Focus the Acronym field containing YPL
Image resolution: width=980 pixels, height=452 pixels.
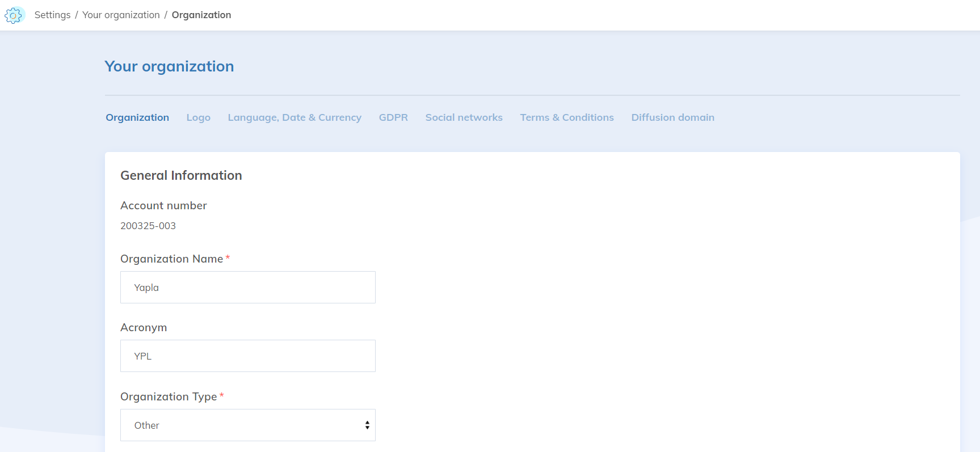[x=247, y=356]
